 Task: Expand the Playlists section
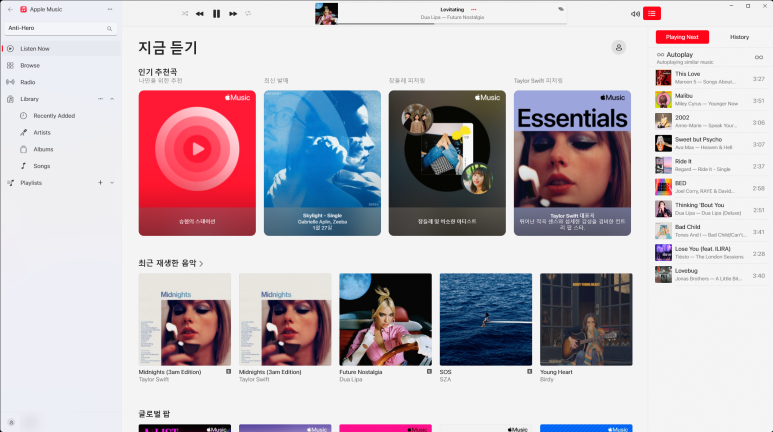(112, 182)
